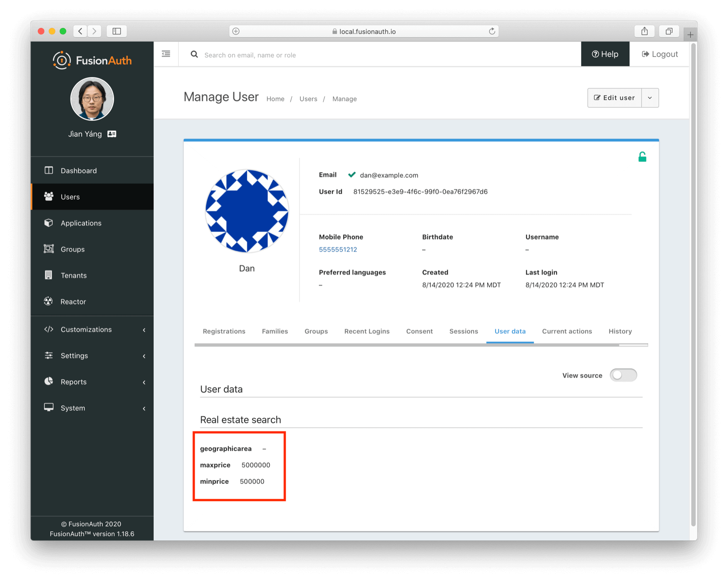This screenshot has width=728, height=581.
Task: Toggle the View source switch
Action: [623, 375]
